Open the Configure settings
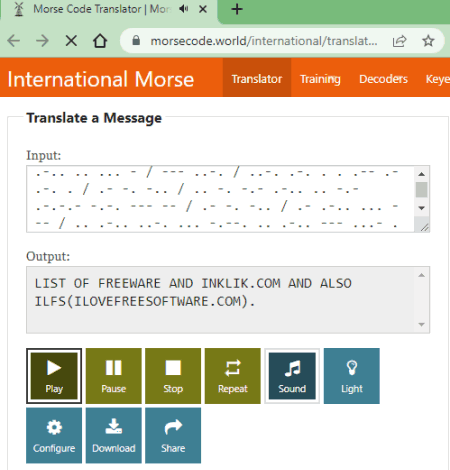The image size is (450, 470). tap(54, 435)
